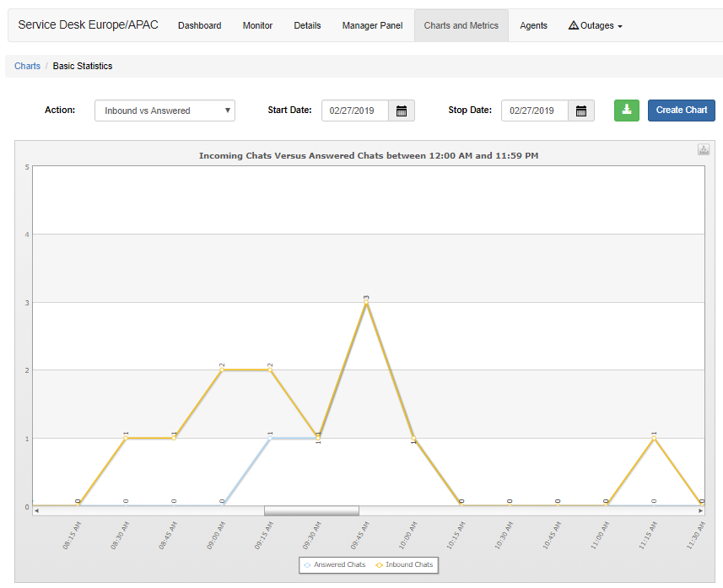Open the Stop Date calendar picker
Image resolution: width=723 pixels, height=588 pixels.
[x=581, y=111]
